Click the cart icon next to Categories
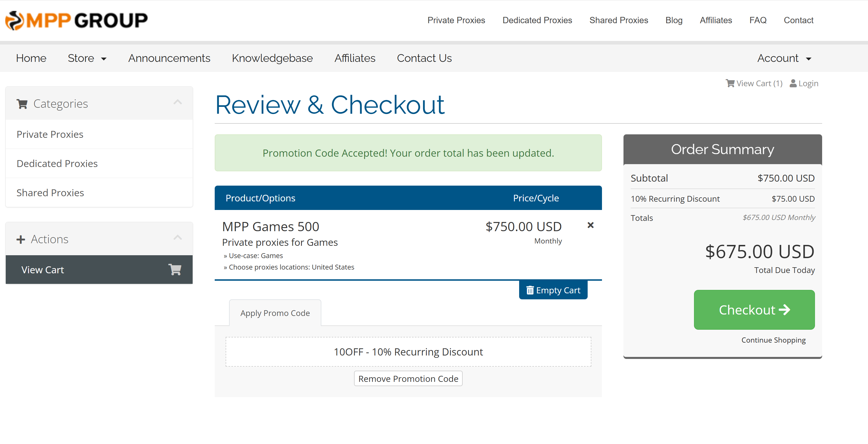868x444 pixels. click(x=22, y=104)
